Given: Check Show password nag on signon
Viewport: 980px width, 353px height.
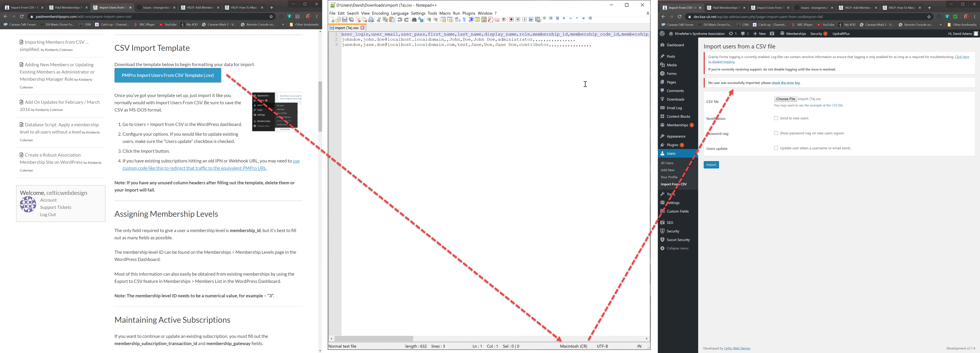Looking at the screenshot, I should pyautogui.click(x=776, y=133).
